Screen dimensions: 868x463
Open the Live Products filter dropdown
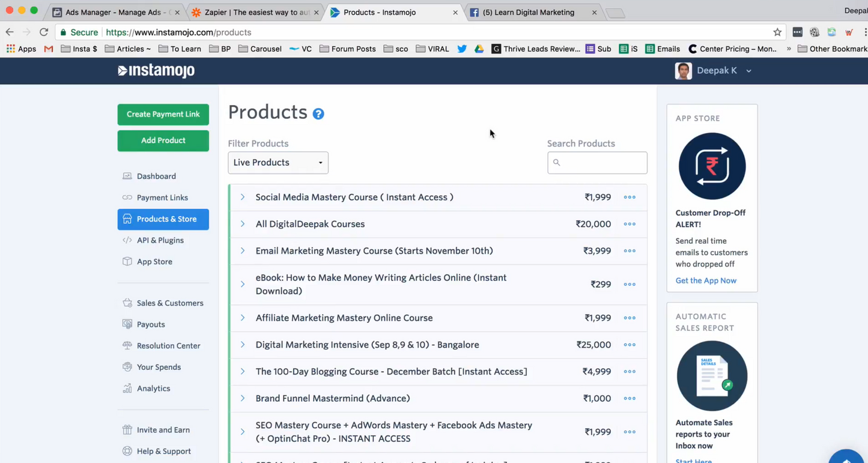tap(278, 163)
